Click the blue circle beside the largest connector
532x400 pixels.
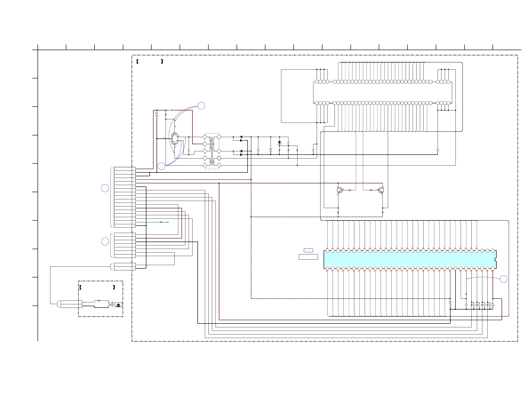pyautogui.click(x=105, y=188)
